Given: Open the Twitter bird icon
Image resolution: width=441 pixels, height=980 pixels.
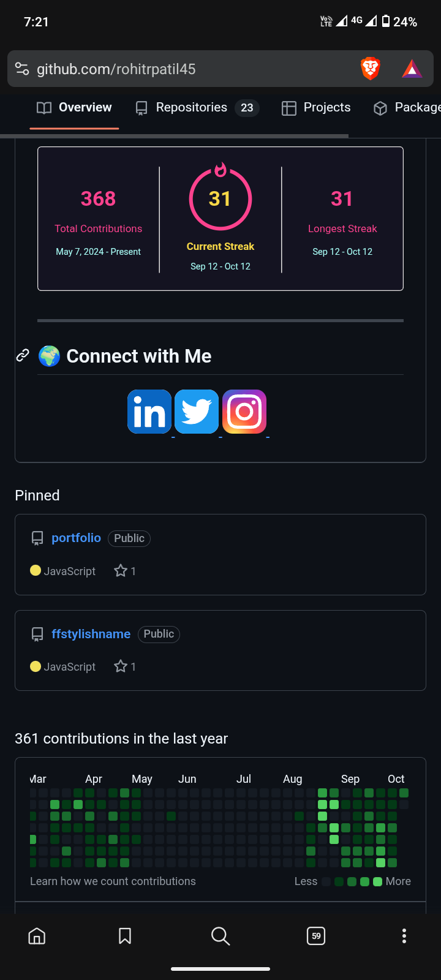Looking at the screenshot, I should pos(197,412).
